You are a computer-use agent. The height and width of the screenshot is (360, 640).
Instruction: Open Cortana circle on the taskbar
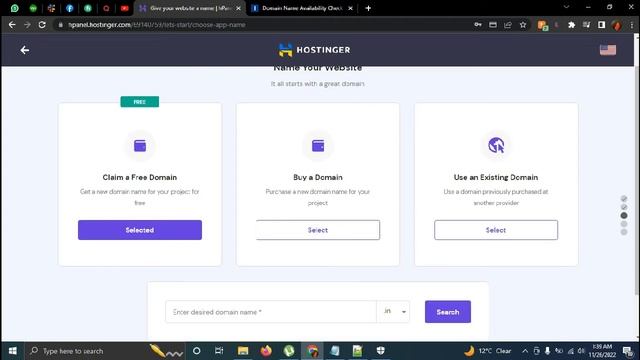pyautogui.click(x=196, y=351)
